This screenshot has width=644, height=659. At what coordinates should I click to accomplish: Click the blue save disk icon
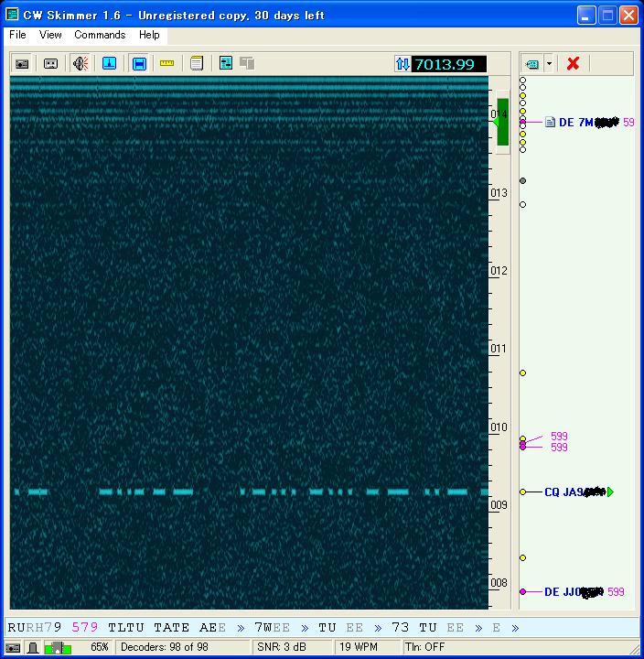click(139, 63)
